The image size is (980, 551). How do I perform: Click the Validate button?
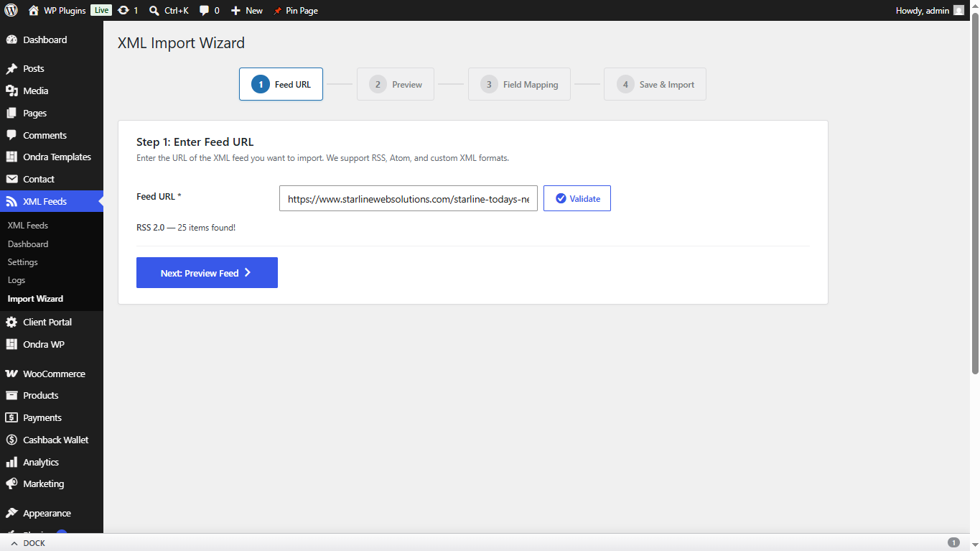[x=577, y=198]
